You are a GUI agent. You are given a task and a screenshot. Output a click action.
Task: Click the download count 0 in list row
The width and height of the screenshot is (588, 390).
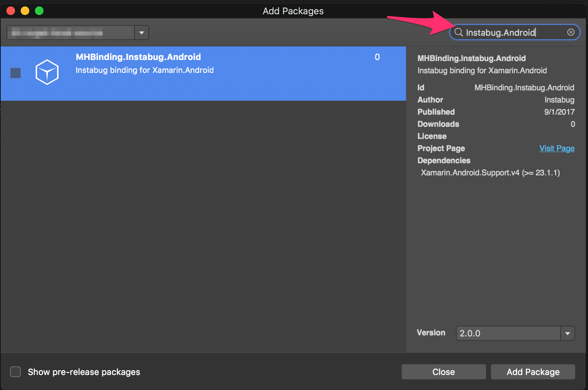click(x=377, y=57)
